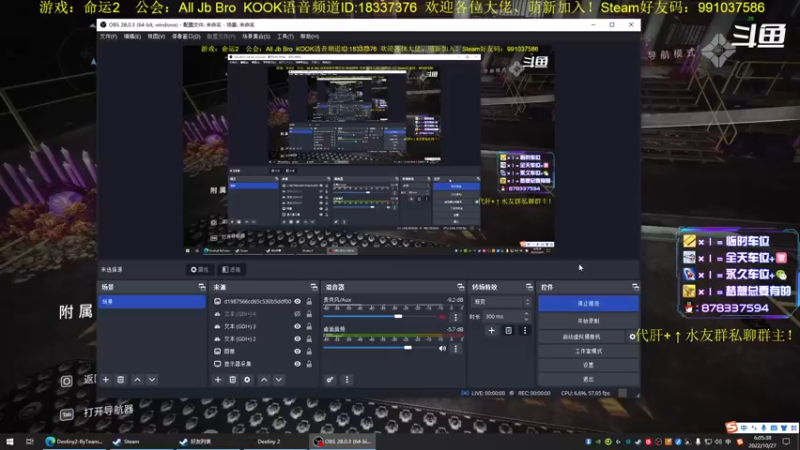Pop out the 转场特效 dock panel
Image resolution: width=800 pixels, height=450 pixels.
[529, 287]
